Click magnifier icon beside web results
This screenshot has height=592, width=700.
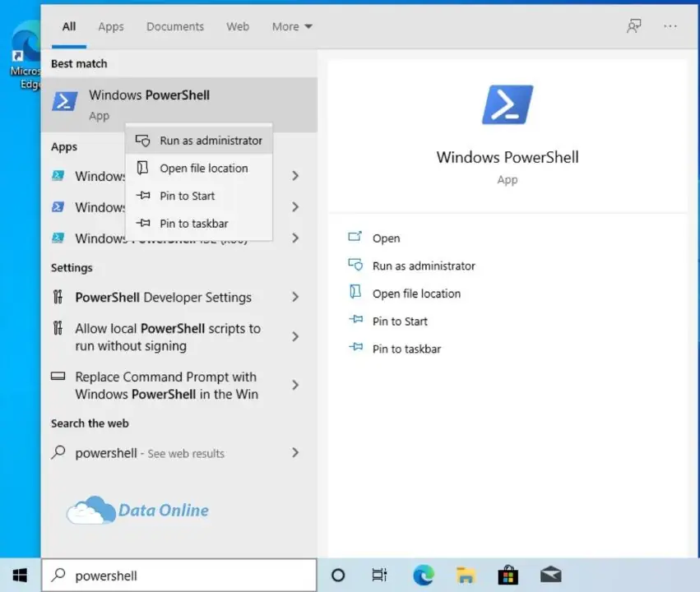[x=58, y=452]
